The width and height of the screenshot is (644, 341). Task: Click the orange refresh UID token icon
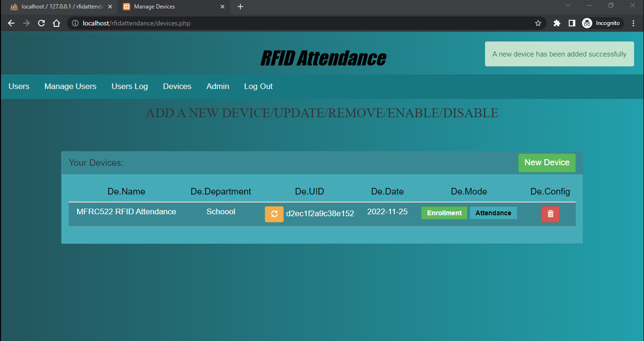pyautogui.click(x=274, y=214)
